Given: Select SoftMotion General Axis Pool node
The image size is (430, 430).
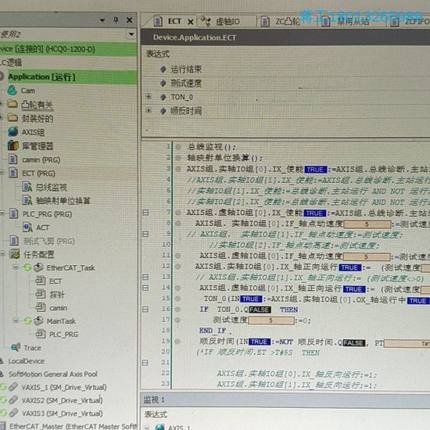Looking at the screenshot, I should pyautogui.click(x=53, y=374).
